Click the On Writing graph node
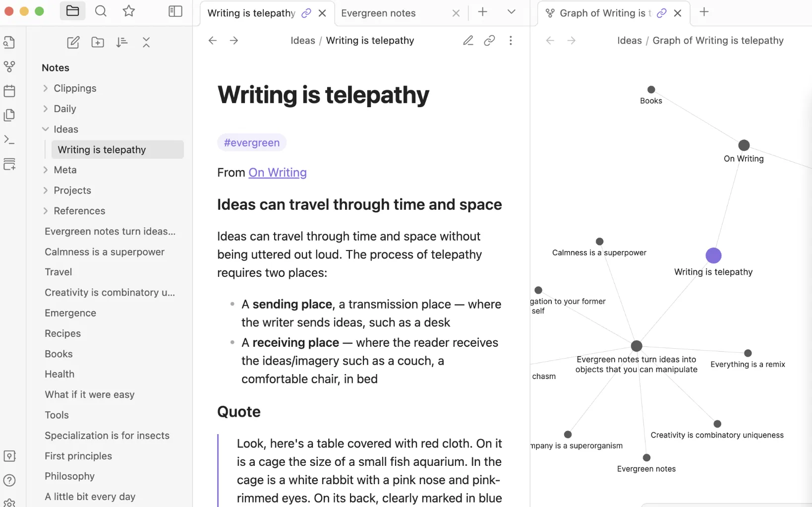The width and height of the screenshot is (812, 507). coord(744,145)
